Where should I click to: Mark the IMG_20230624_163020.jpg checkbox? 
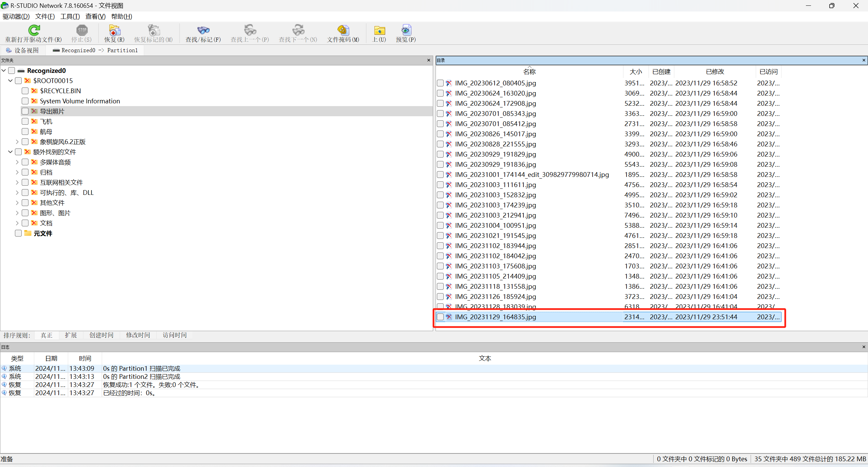(x=440, y=93)
